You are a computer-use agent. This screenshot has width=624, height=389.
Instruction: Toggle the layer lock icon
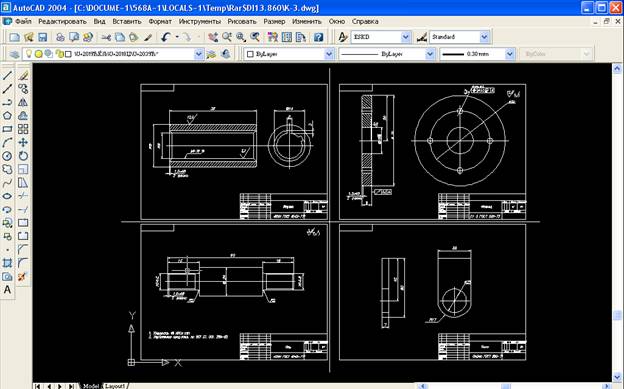click(x=60, y=53)
